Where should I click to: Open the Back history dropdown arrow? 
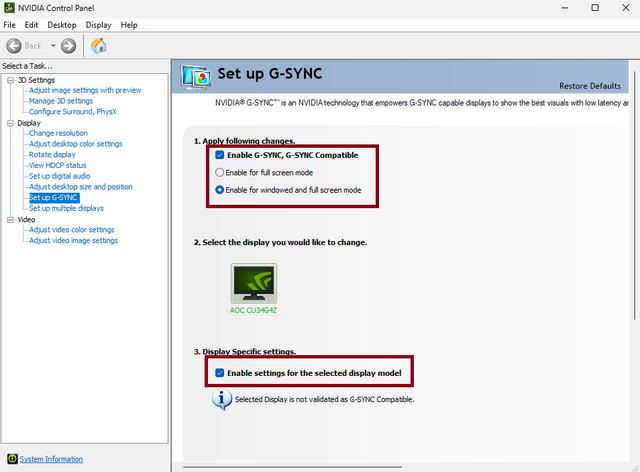tap(53, 46)
